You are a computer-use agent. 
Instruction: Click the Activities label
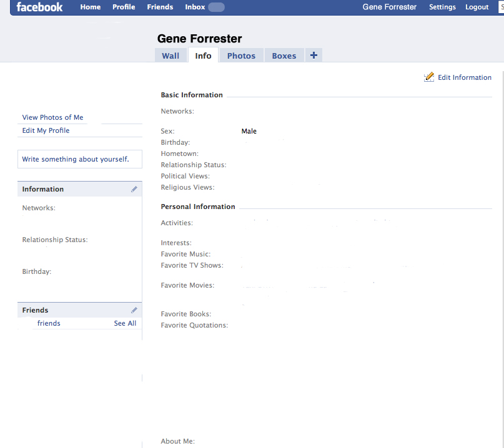click(x=177, y=223)
